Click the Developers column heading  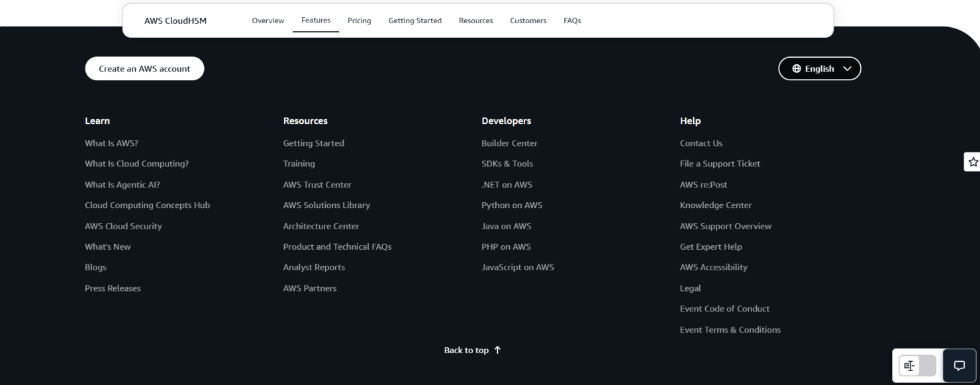point(507,121)
